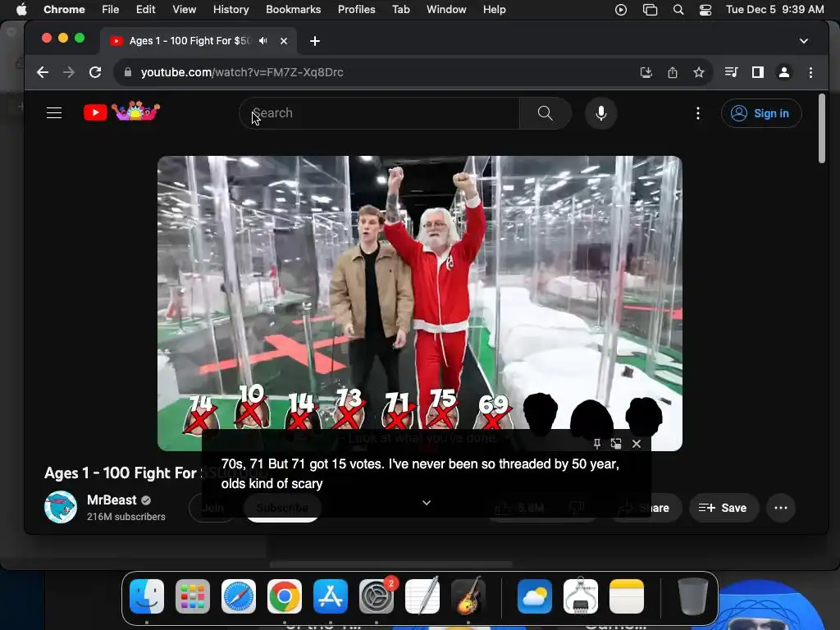This screenshot has width=840, height=630.
Task: Save the video to a playlist
Action: pyautogui.click(x=724, y=508)
